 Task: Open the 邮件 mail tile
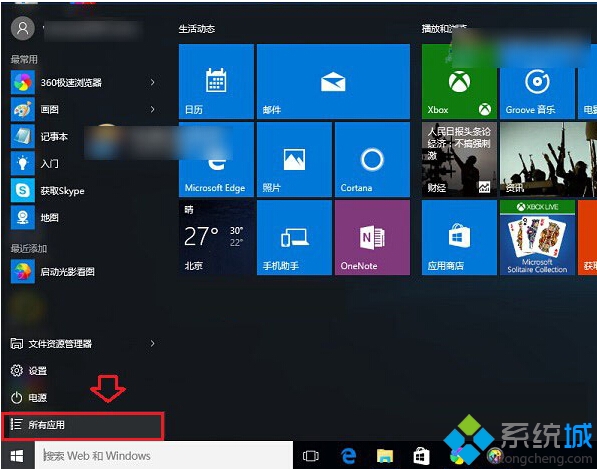pyautogui.click(x=333, y=81)
